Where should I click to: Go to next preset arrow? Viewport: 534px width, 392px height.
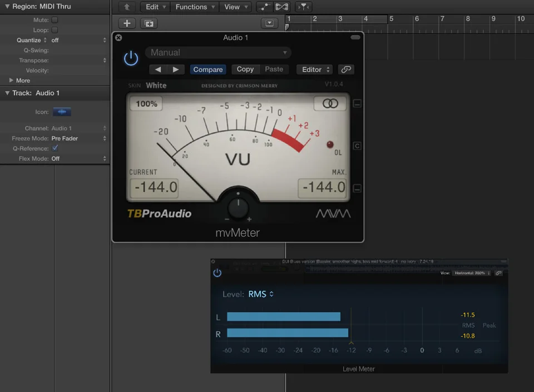coord(176,70)
